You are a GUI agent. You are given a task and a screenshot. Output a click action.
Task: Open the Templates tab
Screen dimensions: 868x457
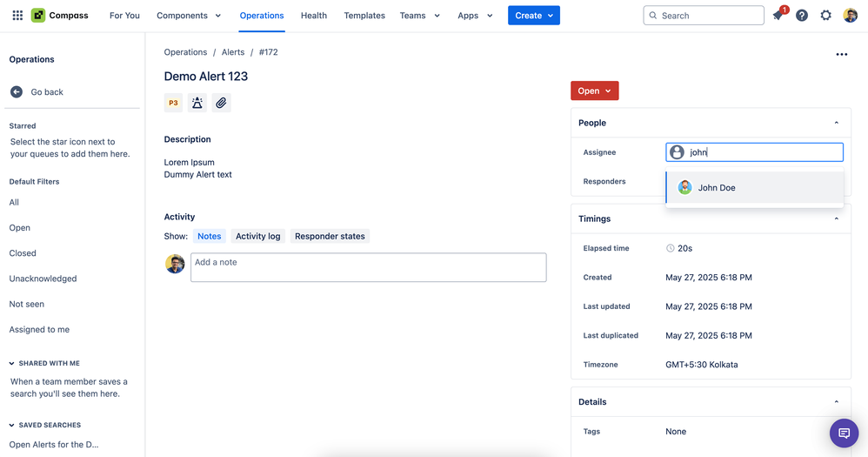click(x=364, y=16)
